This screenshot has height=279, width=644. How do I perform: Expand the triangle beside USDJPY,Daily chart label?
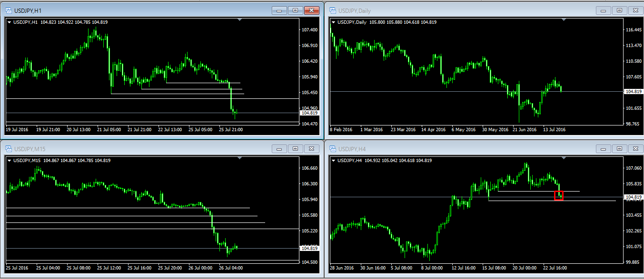(333, 22)
